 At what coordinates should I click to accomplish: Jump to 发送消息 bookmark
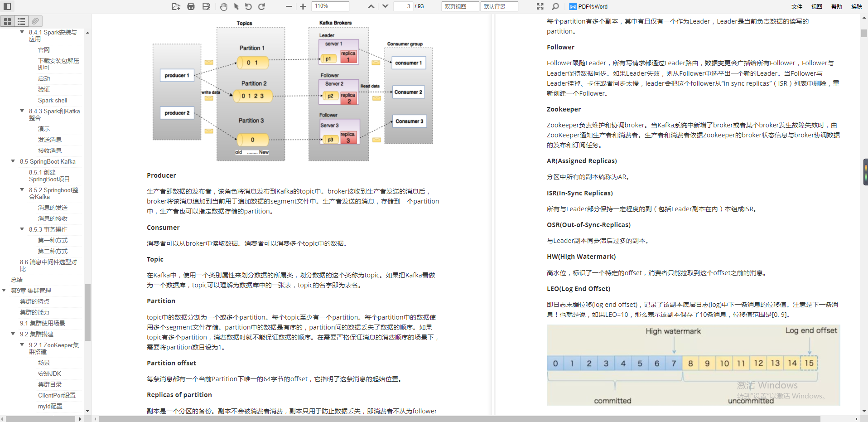pos(50,140)
